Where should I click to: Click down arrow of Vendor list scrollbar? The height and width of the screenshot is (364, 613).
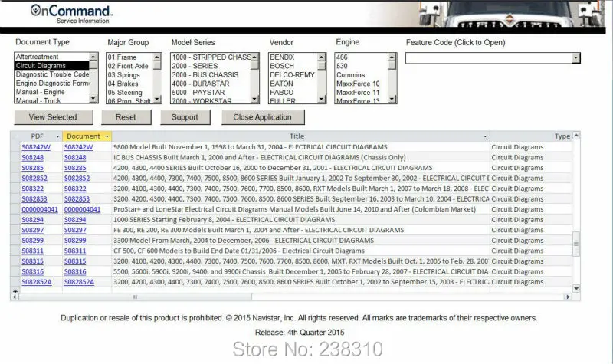(x=321, y=100)
